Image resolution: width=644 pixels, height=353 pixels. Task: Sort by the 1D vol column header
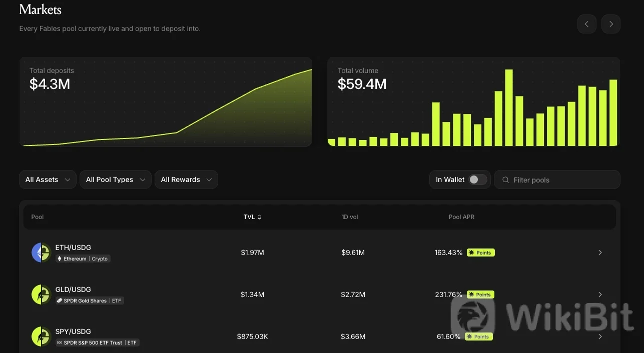tap(350, 217)
